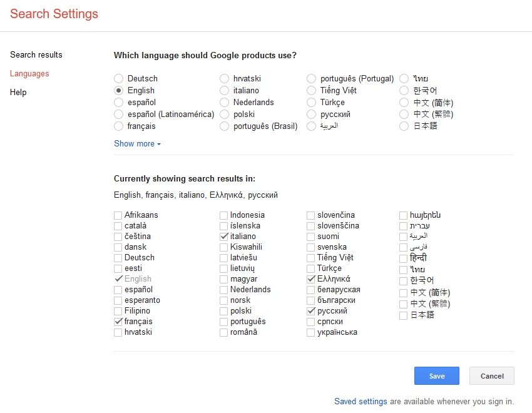The image size is (532, 413).
Task: Check the svenska checkbox
Action: 310,247
